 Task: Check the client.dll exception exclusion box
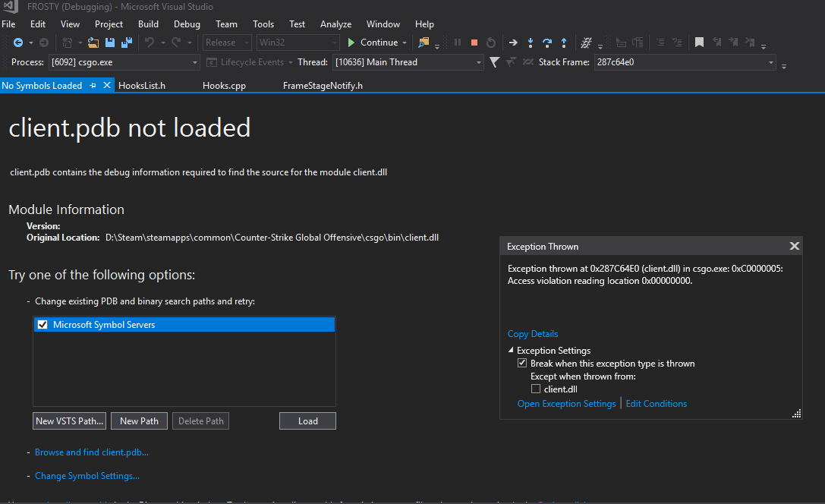[536, 389]
